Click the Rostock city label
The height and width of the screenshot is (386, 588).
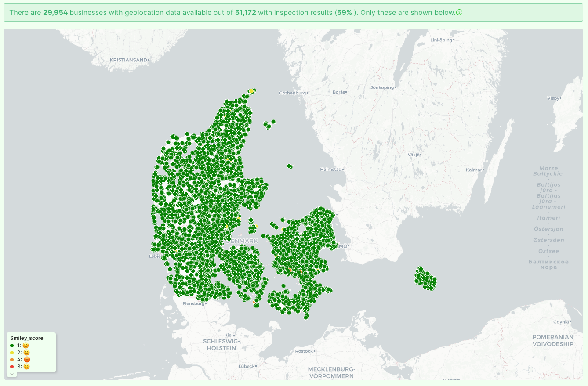304,351
